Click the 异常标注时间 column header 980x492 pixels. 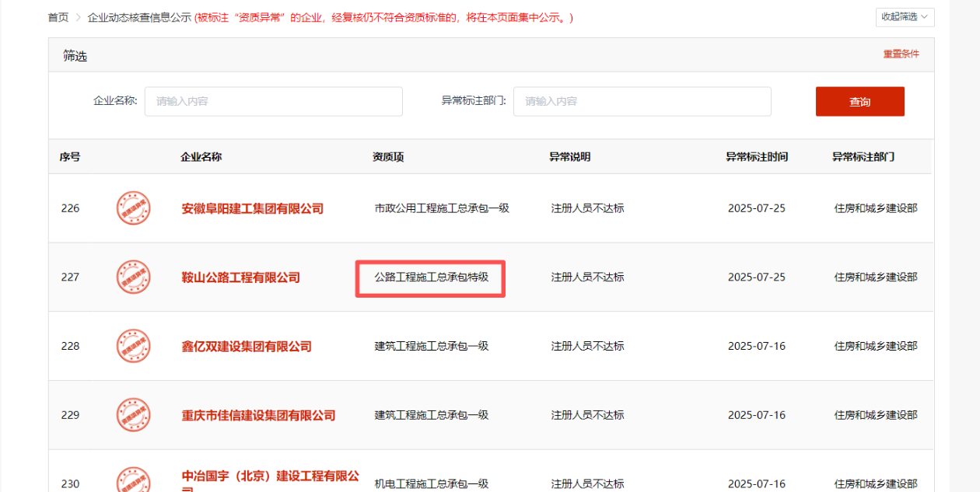point(756,157)
